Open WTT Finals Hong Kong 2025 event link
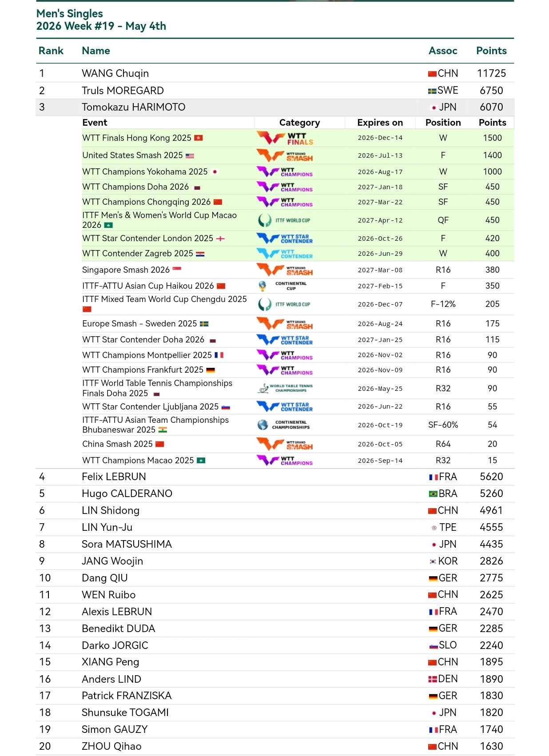 click(137, 138)
